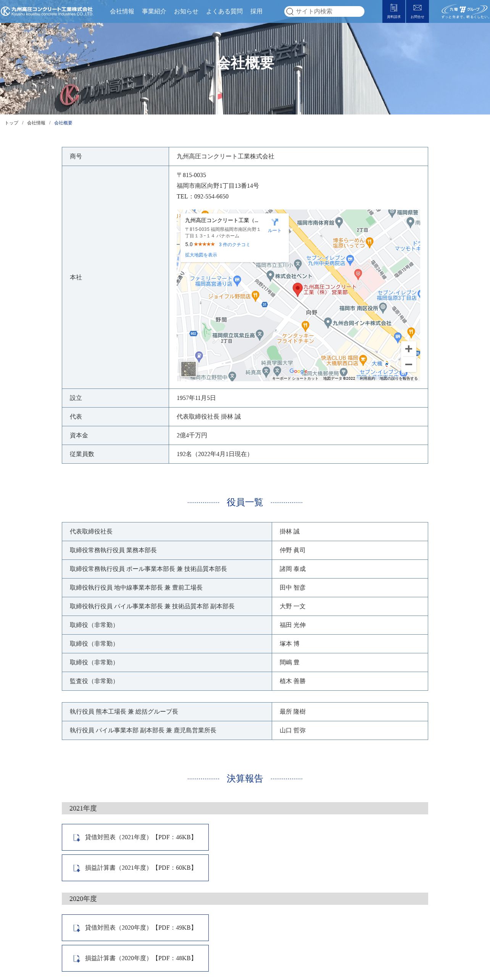
Task: Click 利用規約 link on map
Action: click(367, 379)
